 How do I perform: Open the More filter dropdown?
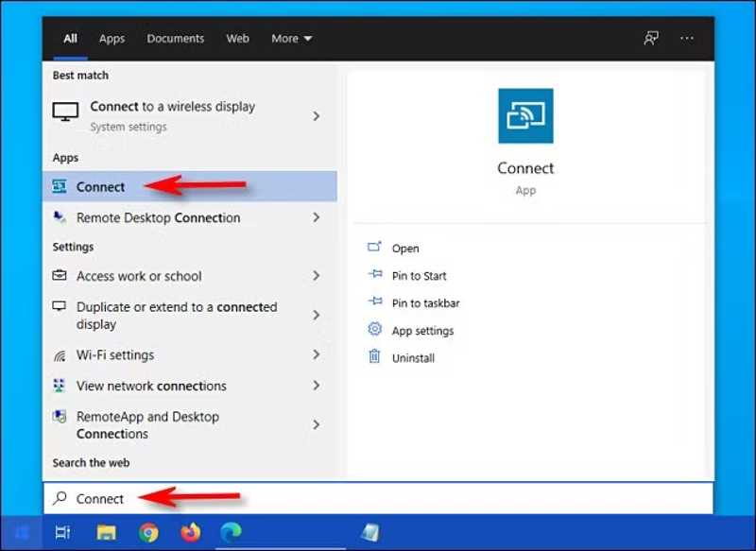(291, 39)
